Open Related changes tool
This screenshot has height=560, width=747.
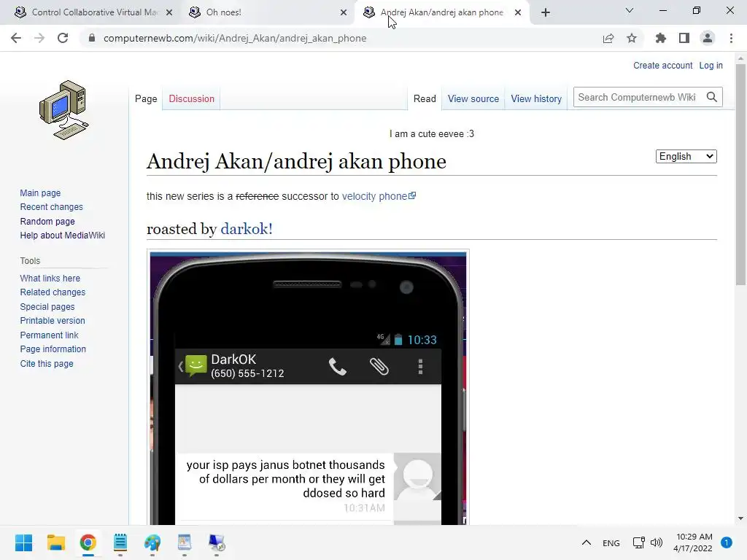53,292
